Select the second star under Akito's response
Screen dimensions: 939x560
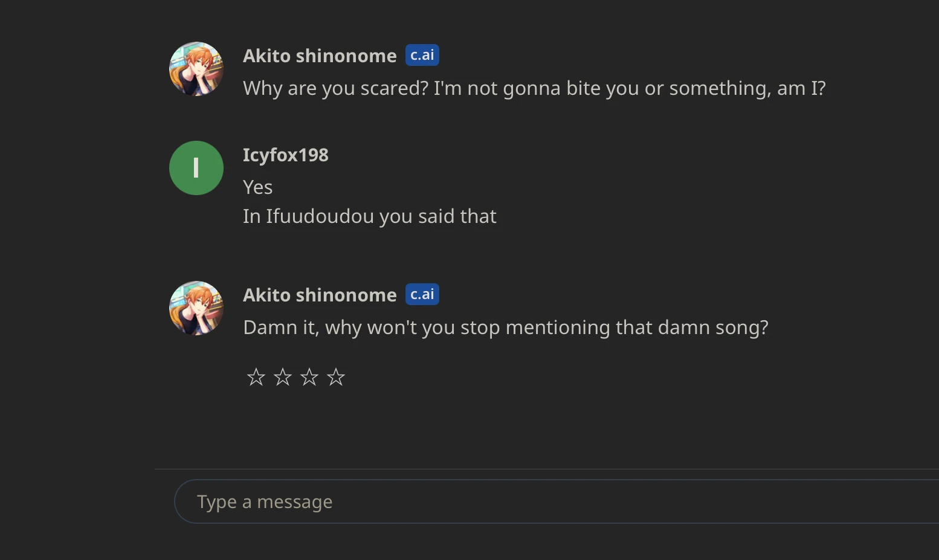click(282, 377)
